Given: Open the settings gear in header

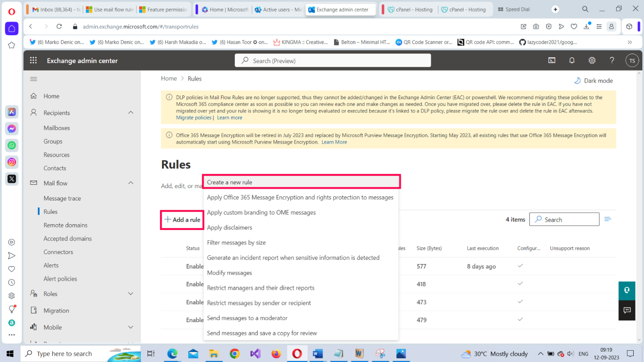Looking at the screenshot, I should pyautogui.click(x=592, y=61).
